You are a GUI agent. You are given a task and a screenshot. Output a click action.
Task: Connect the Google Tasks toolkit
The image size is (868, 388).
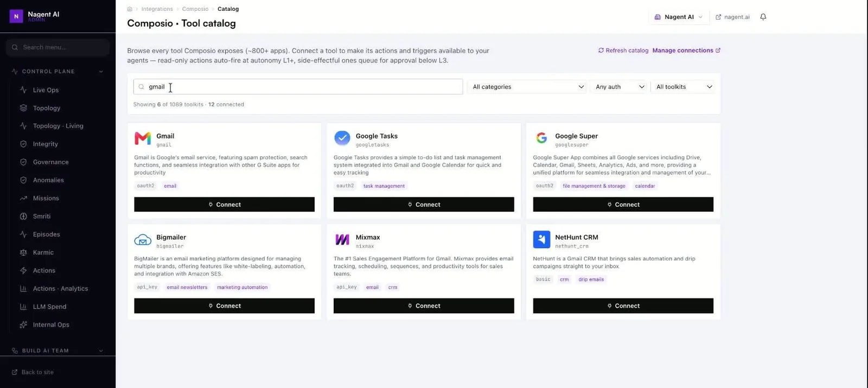pos(424,205)
